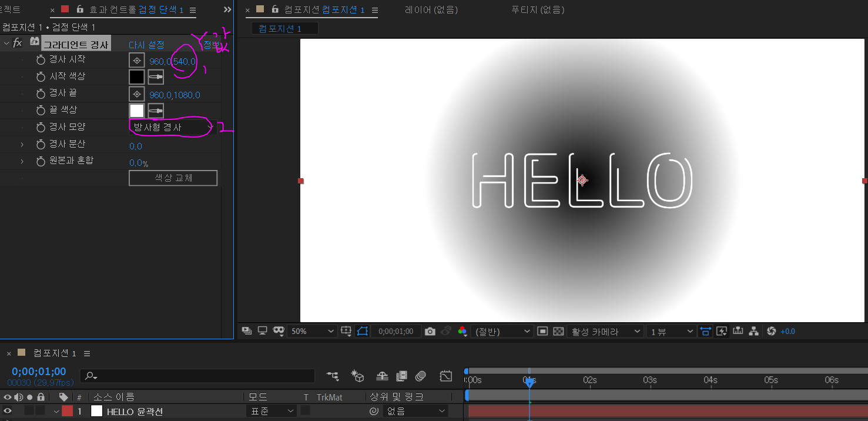Expand the HELLO 윤곽선 layer properties

[56, 412]
